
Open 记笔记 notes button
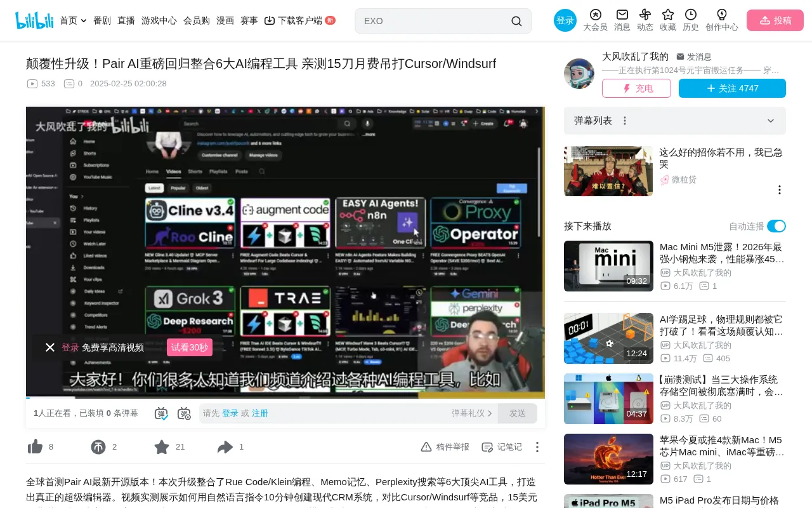coord(502,447)
